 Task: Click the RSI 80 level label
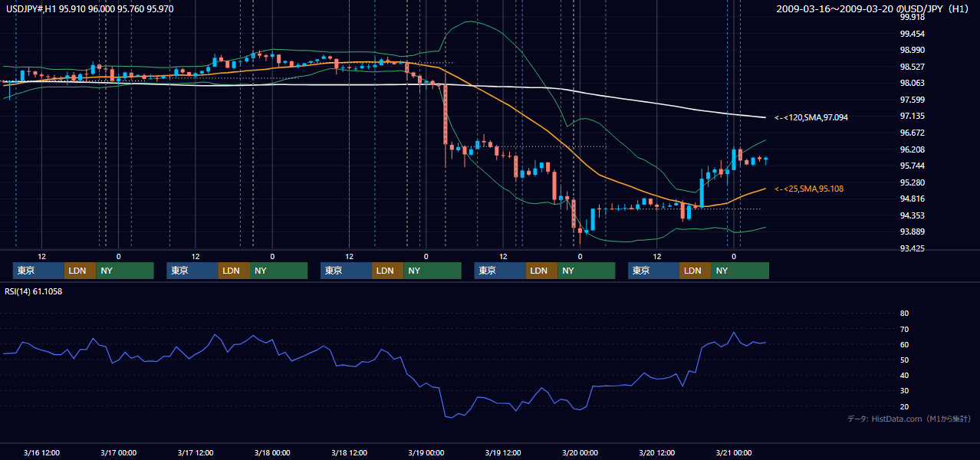click(x=904, y=314)
